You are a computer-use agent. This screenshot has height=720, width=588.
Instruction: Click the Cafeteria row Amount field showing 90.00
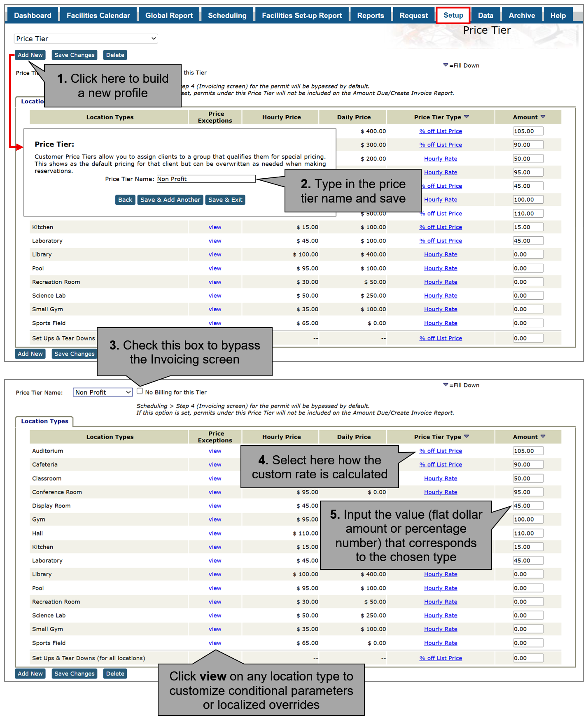pyautogui.click(x=528, y=464)
